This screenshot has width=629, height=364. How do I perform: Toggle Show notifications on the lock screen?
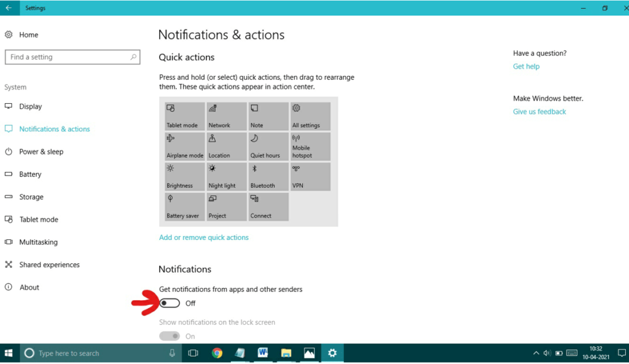coord(169,336)
